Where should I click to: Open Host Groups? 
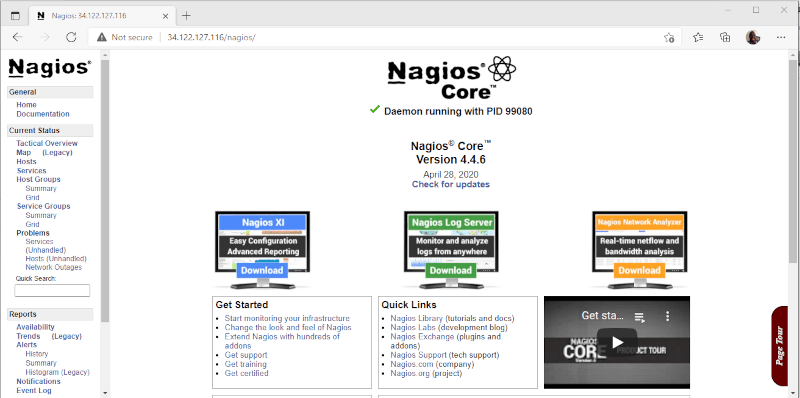tap(38, 179)
